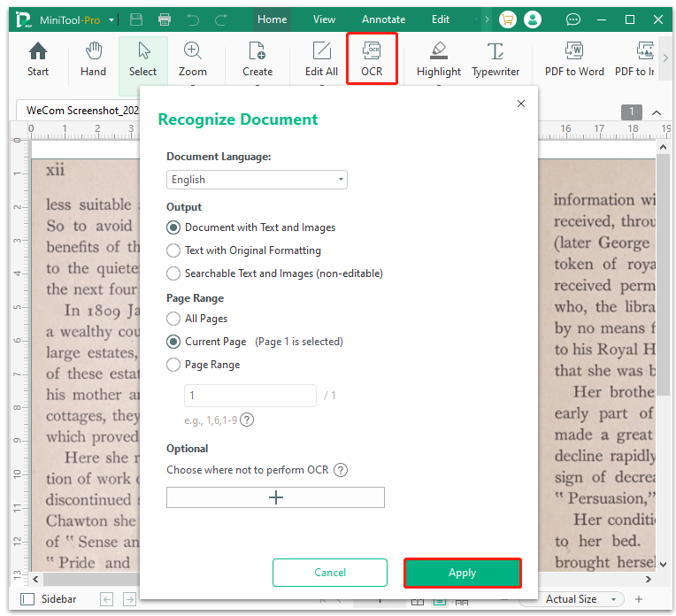The height and width of the screenshot is (616, 676).
Task: Open the user account icon
Action: (x=533, y=19)
